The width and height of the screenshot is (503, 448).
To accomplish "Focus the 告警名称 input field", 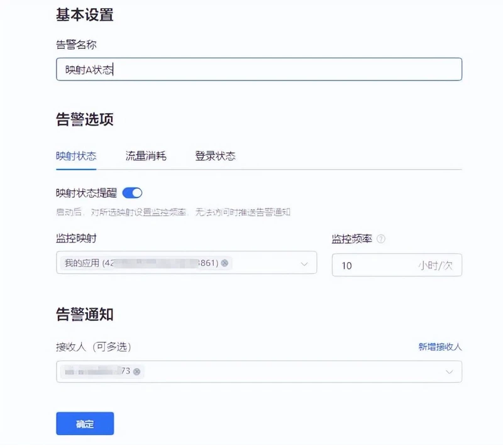I will [259, 69].
